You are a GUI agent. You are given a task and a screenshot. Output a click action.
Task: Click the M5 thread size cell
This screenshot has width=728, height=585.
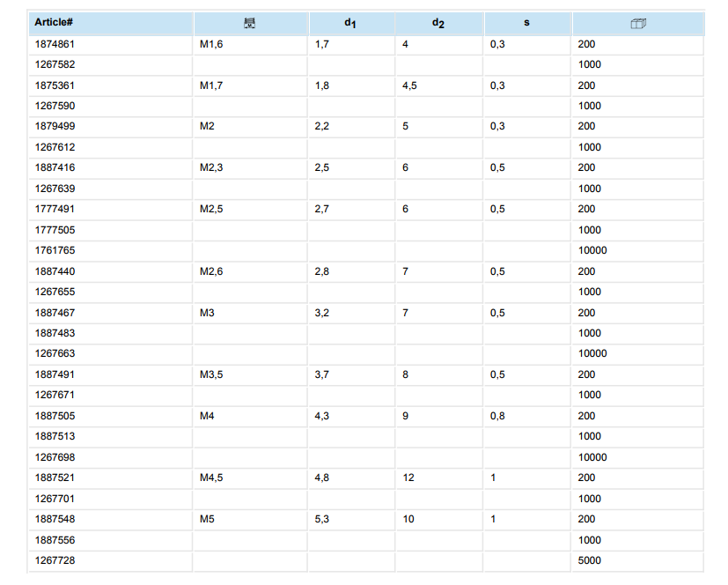point(208,519)
